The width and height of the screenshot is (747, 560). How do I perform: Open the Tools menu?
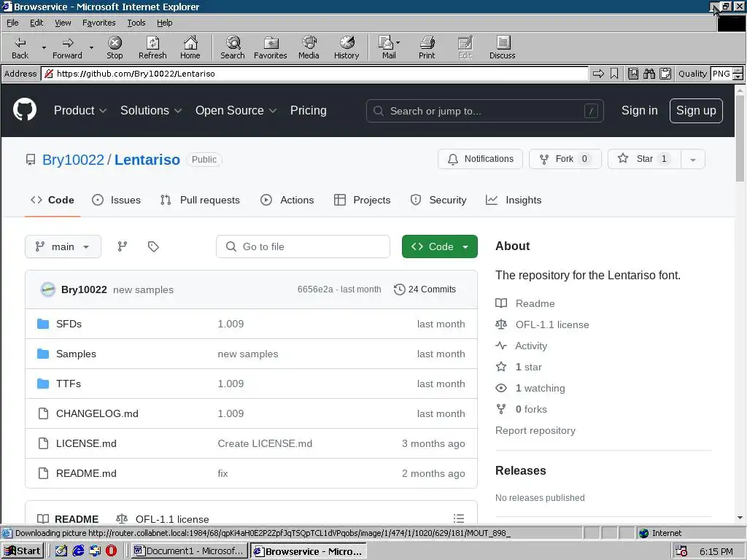coord(136,23)
